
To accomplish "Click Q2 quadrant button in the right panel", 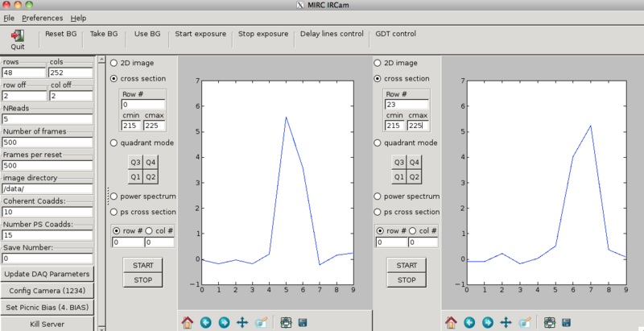I will 415,177.
